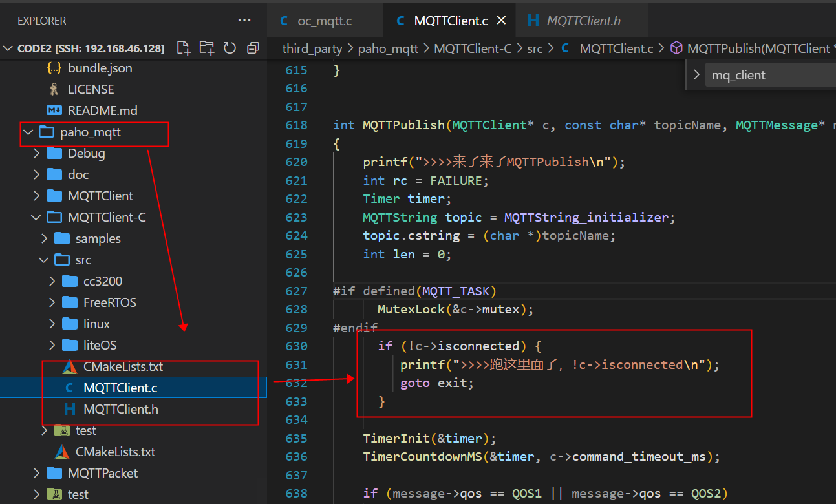Collapse the paho_mqtt folder chevron
The image size is (836, 504).
coord(28,132)
